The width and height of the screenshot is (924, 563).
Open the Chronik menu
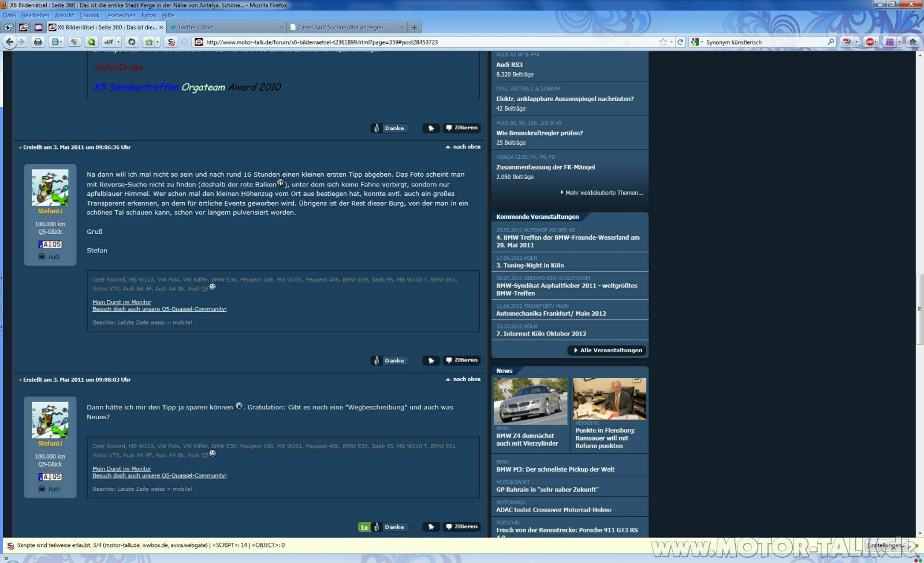(90, 16)
